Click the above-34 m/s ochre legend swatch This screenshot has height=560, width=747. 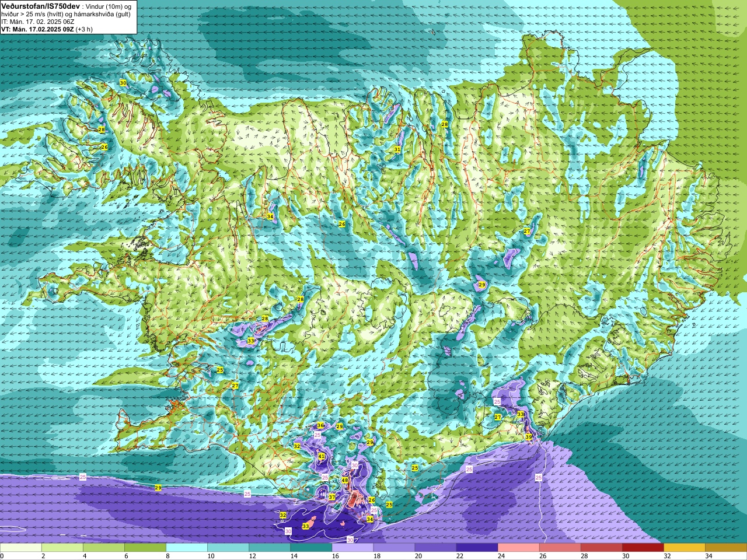point(726,548)
